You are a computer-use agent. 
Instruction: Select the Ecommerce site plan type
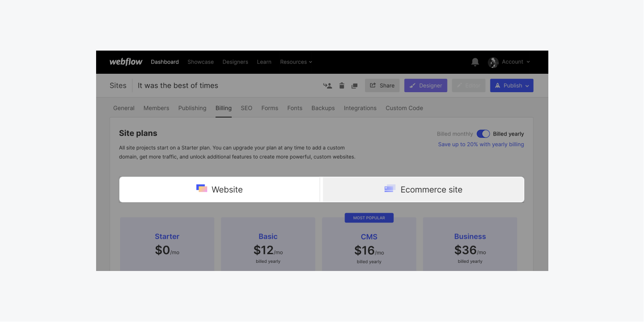(423, 190)
